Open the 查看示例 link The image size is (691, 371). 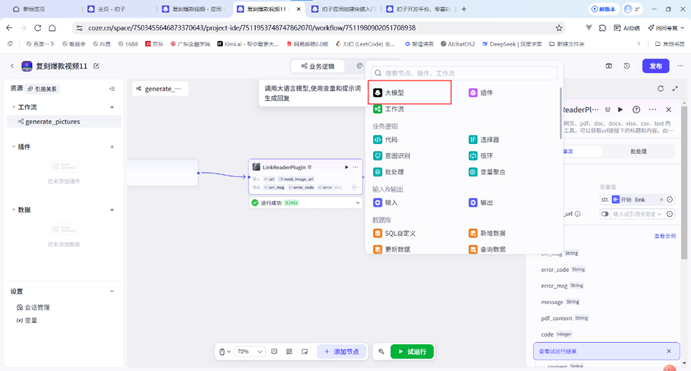pos(665,236)
